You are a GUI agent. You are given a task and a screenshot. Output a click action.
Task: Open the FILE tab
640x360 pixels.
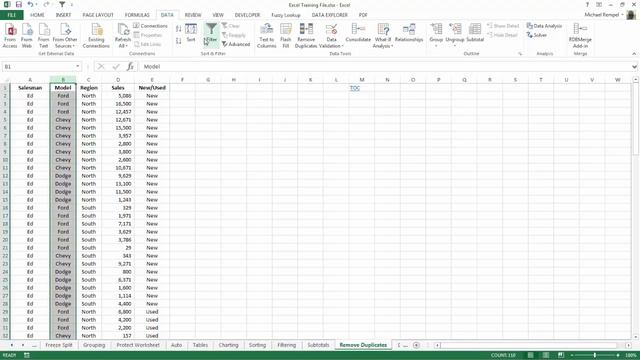pos(12,15)
